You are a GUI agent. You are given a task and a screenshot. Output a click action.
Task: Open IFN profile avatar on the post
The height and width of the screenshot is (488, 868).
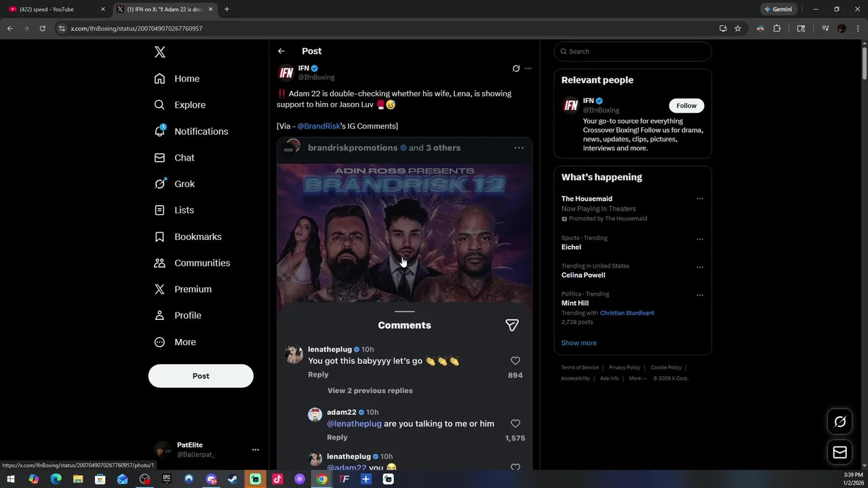pyautogui.click(x=286, y=72)
